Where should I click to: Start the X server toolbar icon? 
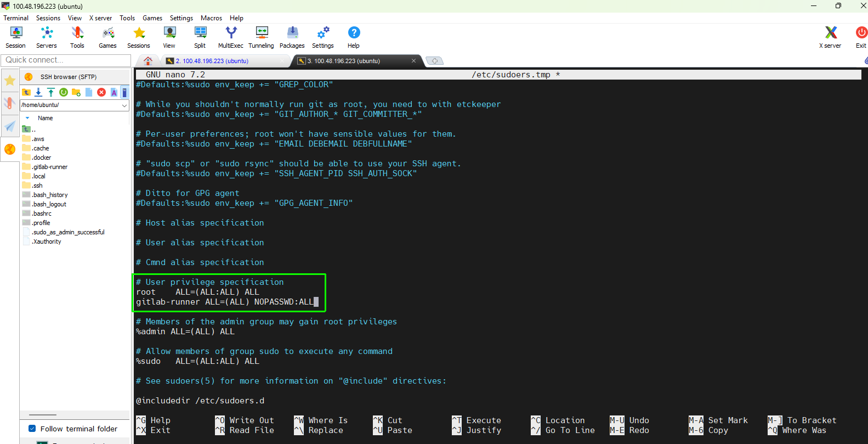click(x=830, y=37)
